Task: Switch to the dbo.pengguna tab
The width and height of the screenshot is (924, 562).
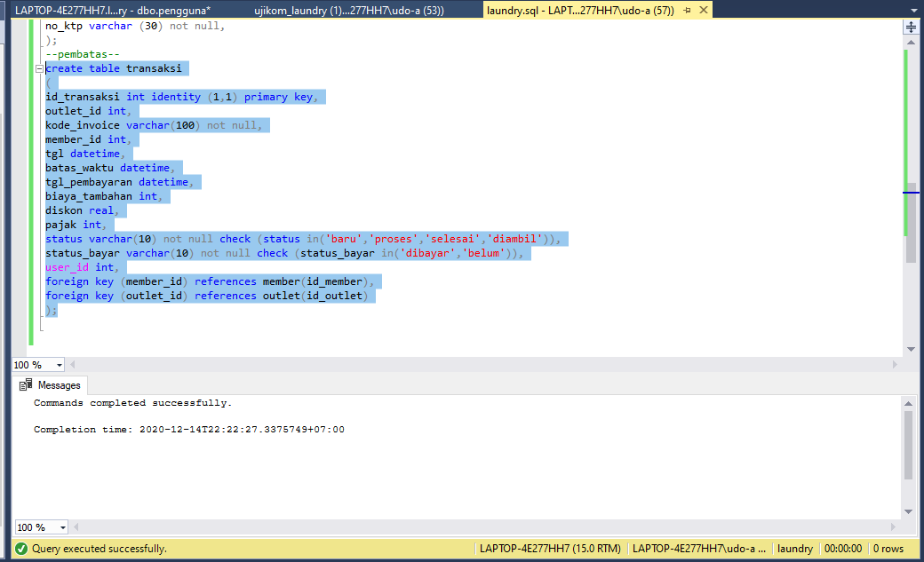Action: tap(113, 10)
